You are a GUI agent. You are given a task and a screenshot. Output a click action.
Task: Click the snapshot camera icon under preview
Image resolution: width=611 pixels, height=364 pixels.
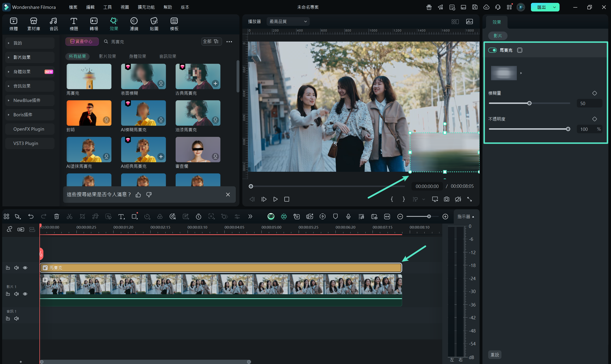coord(446,199)
